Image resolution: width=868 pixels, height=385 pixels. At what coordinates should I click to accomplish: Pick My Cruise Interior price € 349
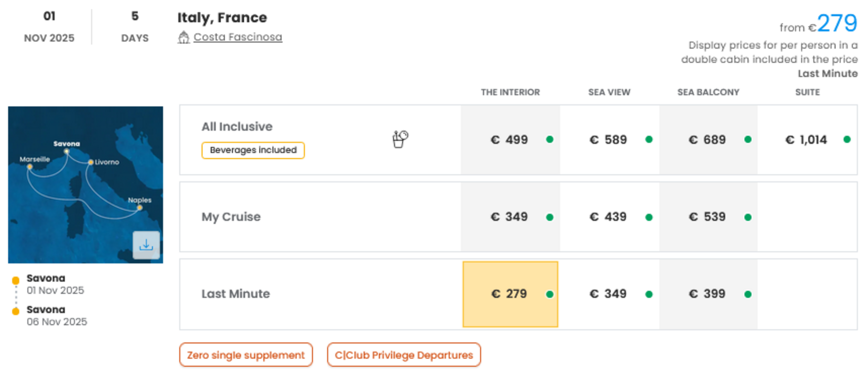510,217
